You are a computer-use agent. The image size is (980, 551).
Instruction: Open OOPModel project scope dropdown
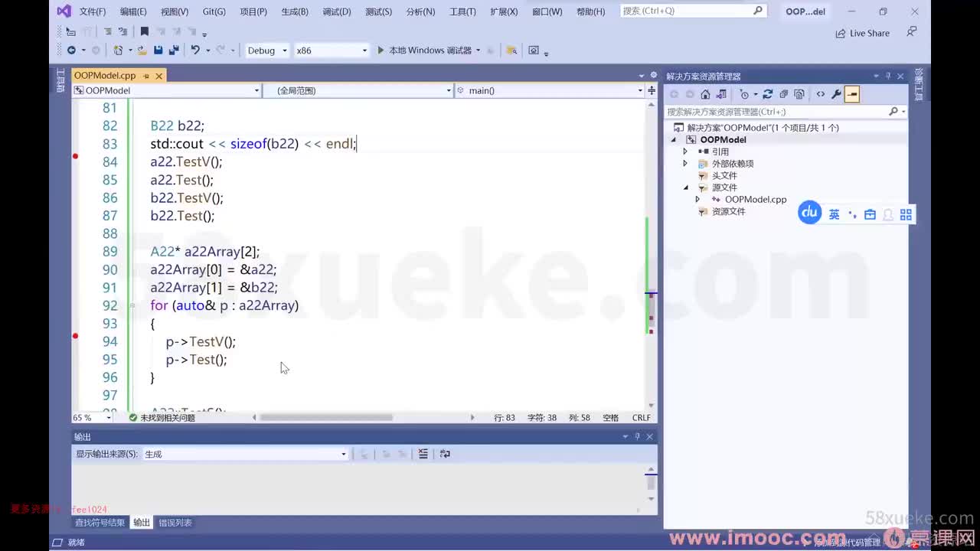click(167, 90)
